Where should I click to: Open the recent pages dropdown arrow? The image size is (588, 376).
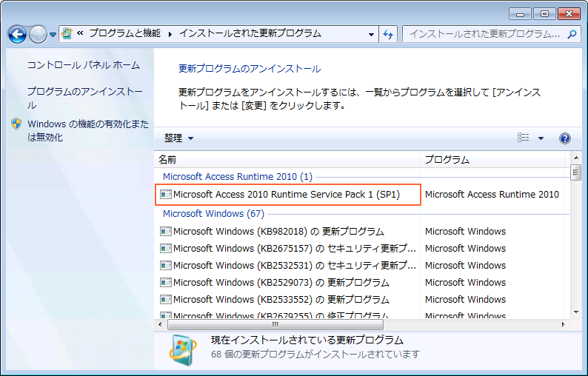[53, 35]
